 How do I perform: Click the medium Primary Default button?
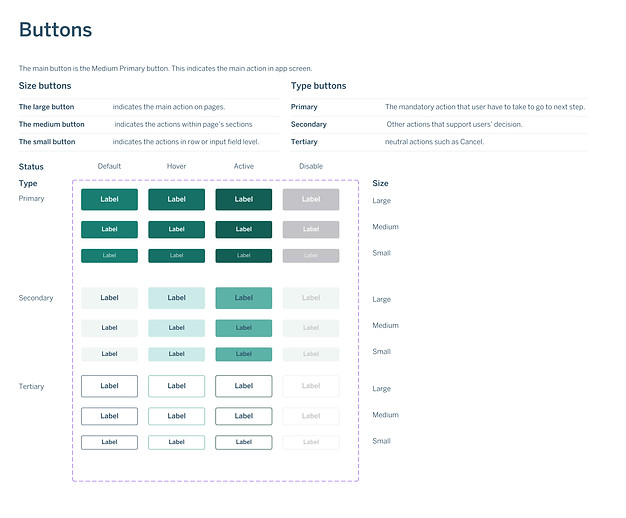click(109, 229)
